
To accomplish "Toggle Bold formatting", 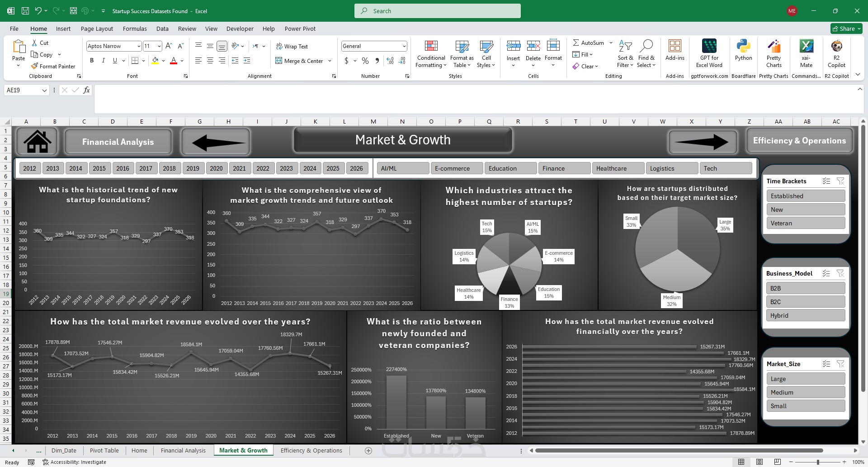I will click(92, 60).
